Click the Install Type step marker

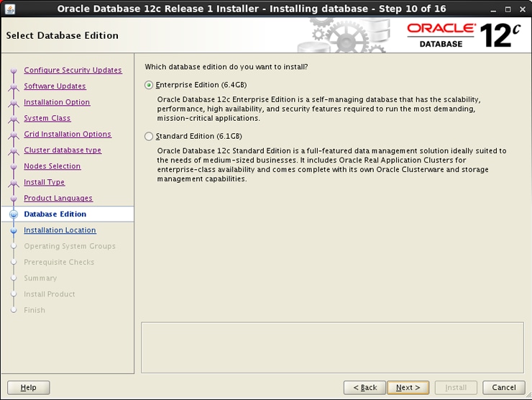coord(14,183)
